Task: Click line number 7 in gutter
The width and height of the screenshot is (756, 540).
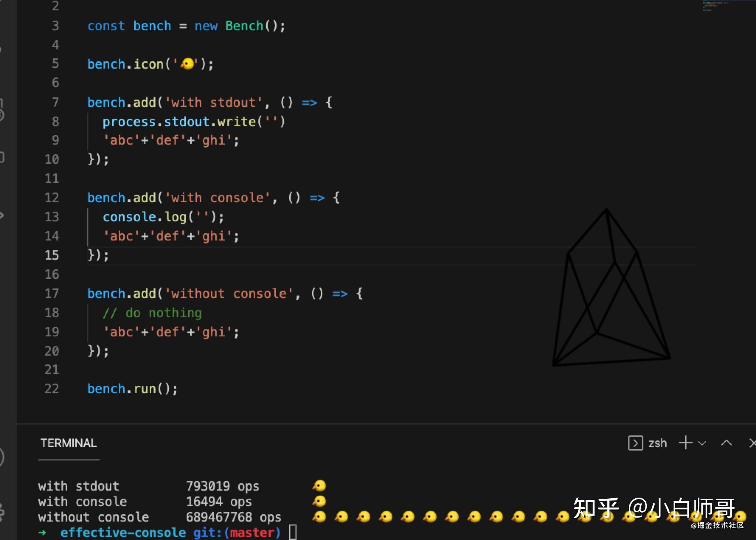Action: pos(55,103)
